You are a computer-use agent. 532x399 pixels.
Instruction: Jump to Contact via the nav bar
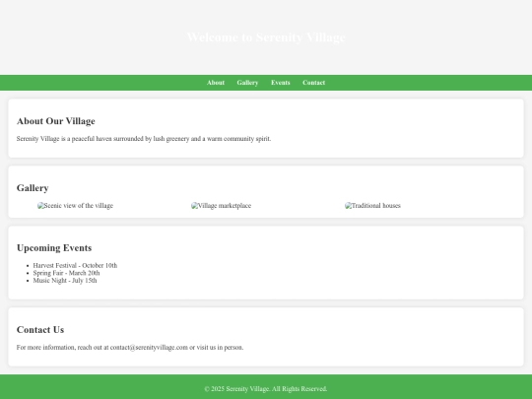tap(313, 83)
